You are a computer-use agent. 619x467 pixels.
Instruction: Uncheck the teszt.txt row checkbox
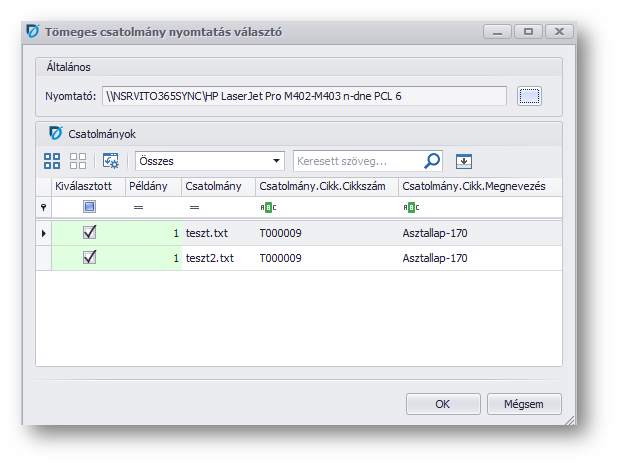89,233
